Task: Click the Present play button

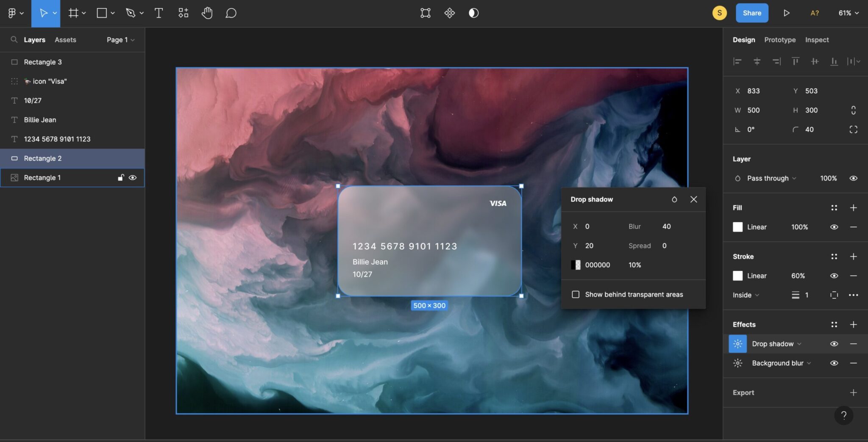Action: [787, 13]
